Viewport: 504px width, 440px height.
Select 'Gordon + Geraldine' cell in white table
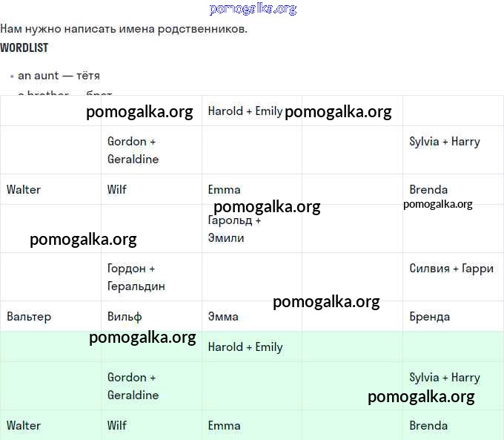click(133, 150)
